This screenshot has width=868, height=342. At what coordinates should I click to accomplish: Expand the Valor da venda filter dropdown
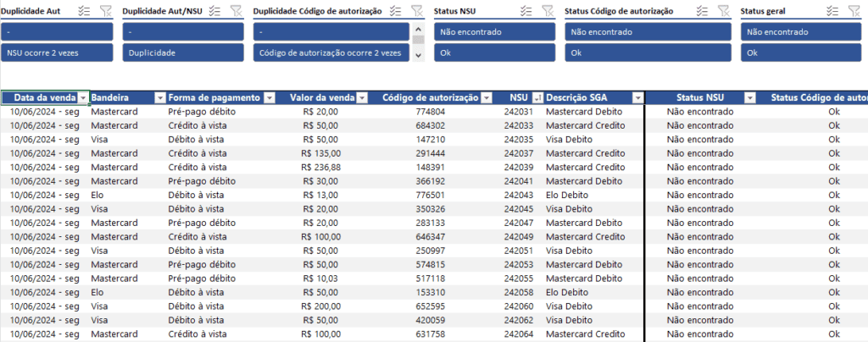362,98
